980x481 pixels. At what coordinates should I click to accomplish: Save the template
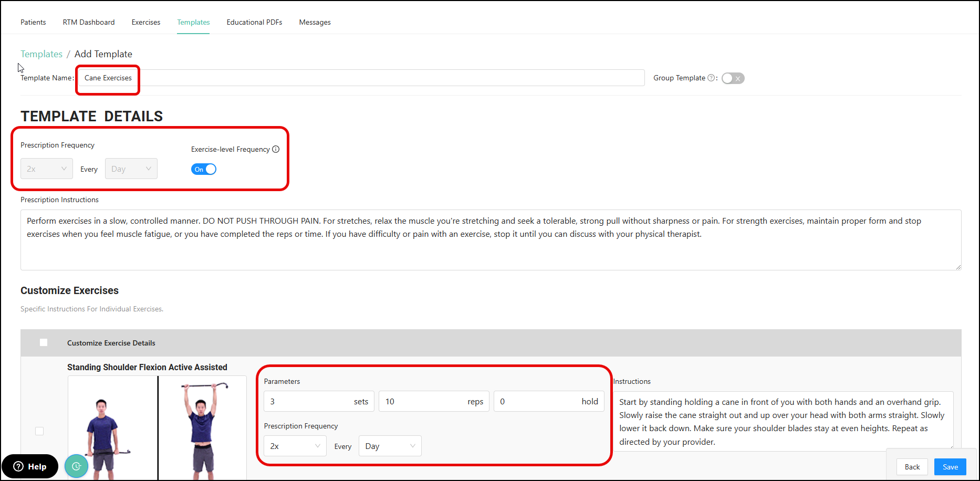point(950,467)
